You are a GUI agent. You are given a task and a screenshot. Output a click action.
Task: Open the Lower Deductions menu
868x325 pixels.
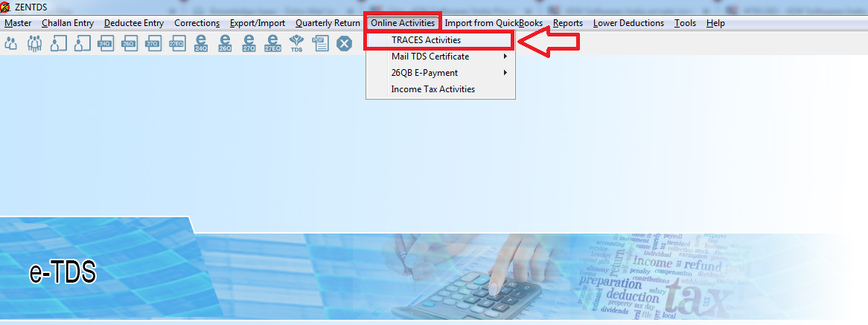pos(628,23)
